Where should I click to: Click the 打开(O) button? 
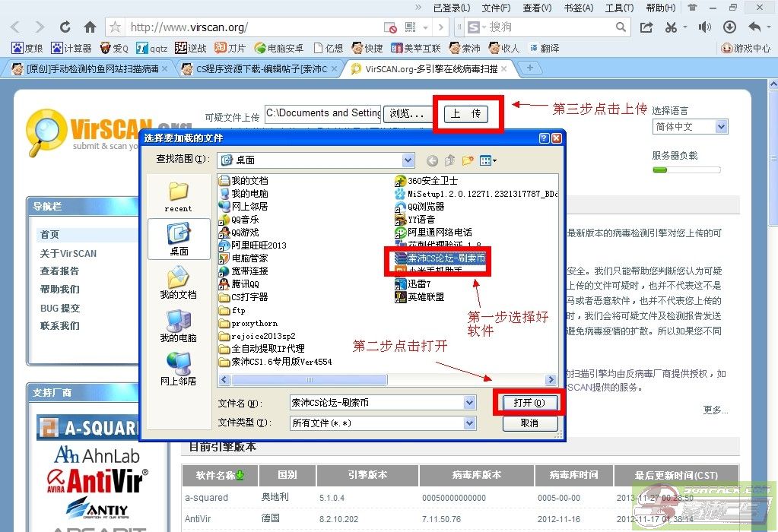click(x=529, y=403)
